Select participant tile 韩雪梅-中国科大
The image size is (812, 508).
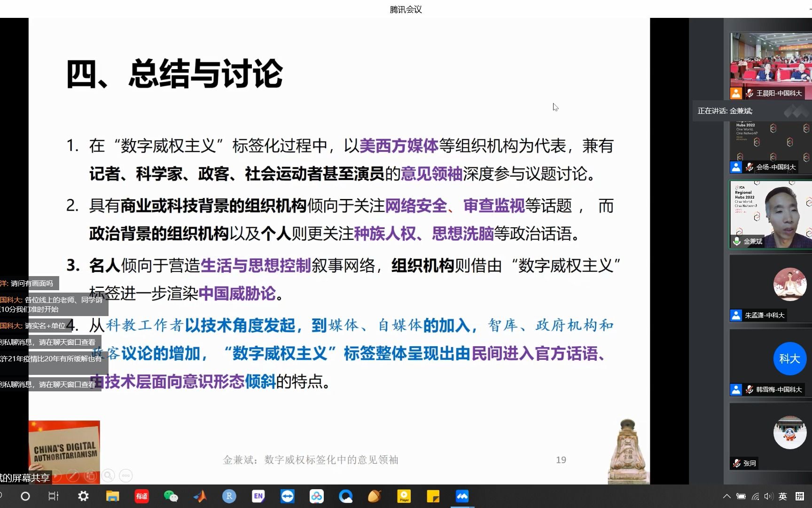point(771,362)
